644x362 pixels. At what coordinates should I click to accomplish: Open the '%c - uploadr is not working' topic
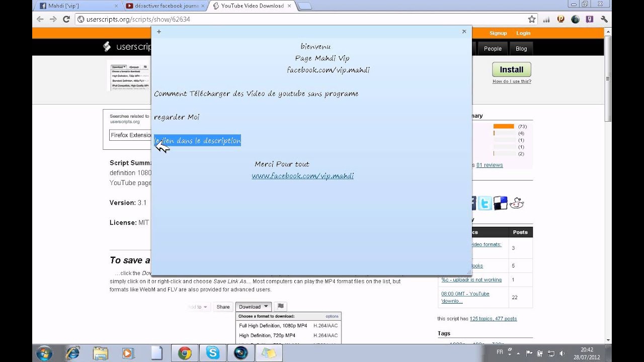471,280
